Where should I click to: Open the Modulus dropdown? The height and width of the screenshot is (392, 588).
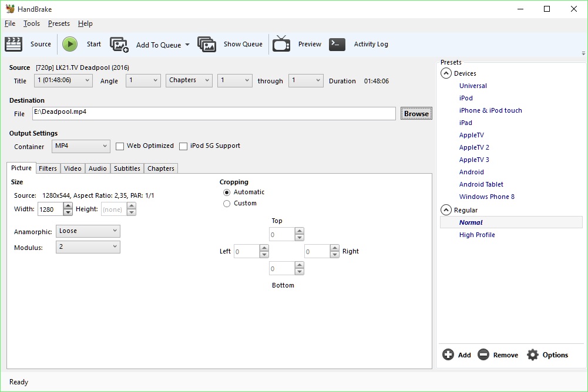click(88, 247)
